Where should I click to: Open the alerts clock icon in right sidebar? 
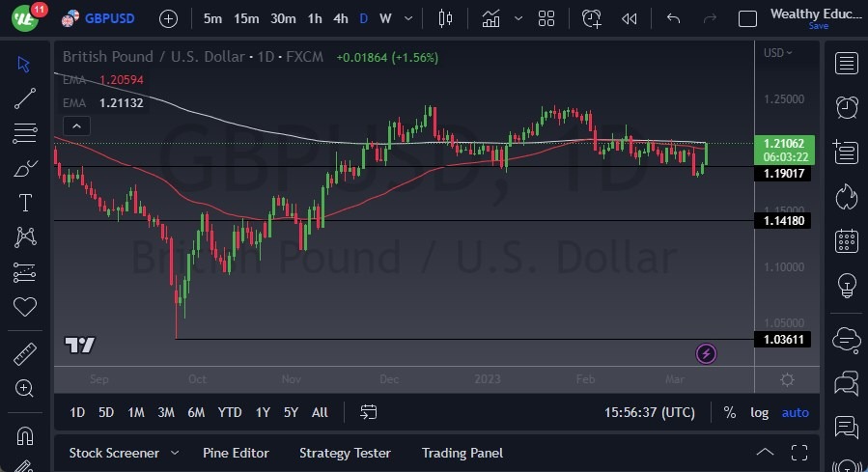tap(847, 106)
